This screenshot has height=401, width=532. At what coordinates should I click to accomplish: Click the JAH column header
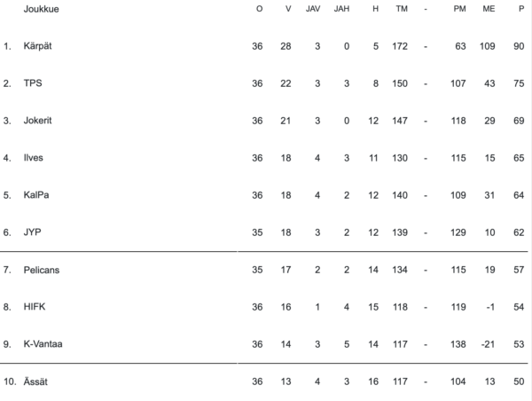[x=342, y=9]
